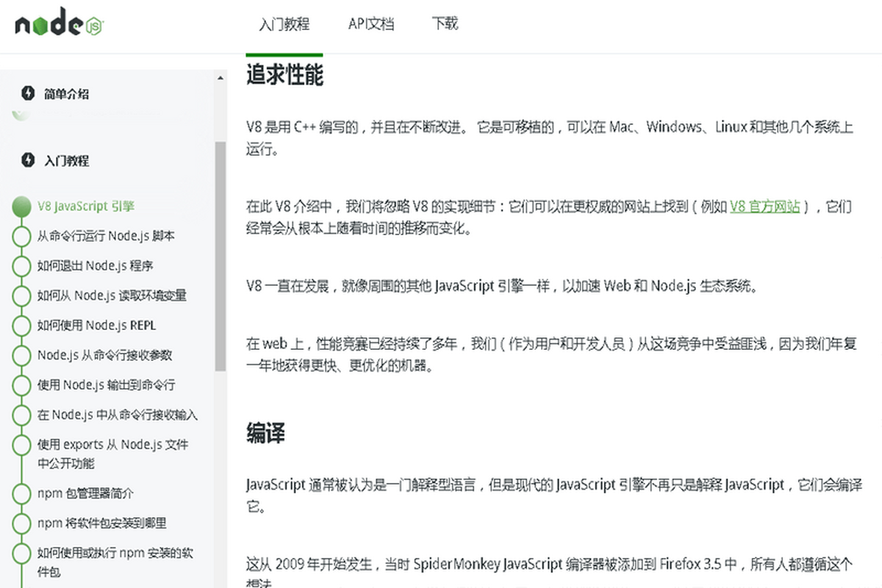
Task: Click the sidebar scrollbar thumb
Action: pyautogui.click(x=220, y=257)
